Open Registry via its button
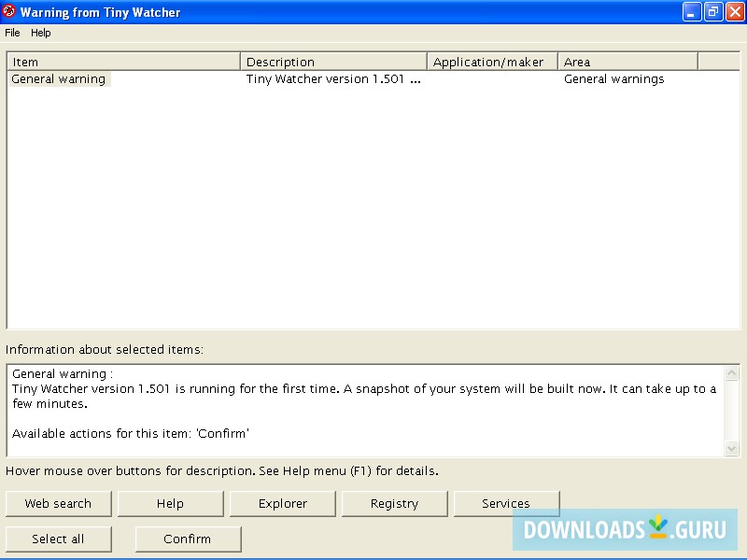This screenshot has width=747, height=560. [x=394, y=504]
